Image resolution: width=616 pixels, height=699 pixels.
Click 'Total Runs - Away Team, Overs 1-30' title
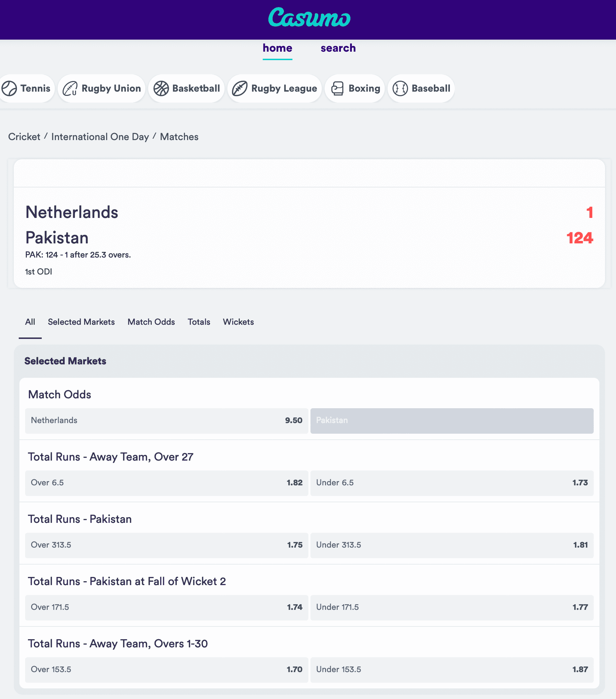pos(118,644)
